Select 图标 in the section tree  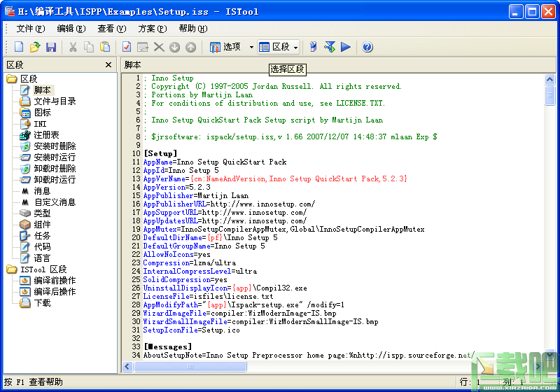42,113
